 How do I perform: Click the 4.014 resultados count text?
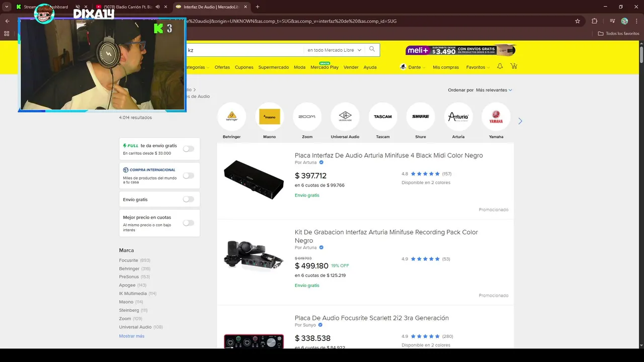pos(135,118)
